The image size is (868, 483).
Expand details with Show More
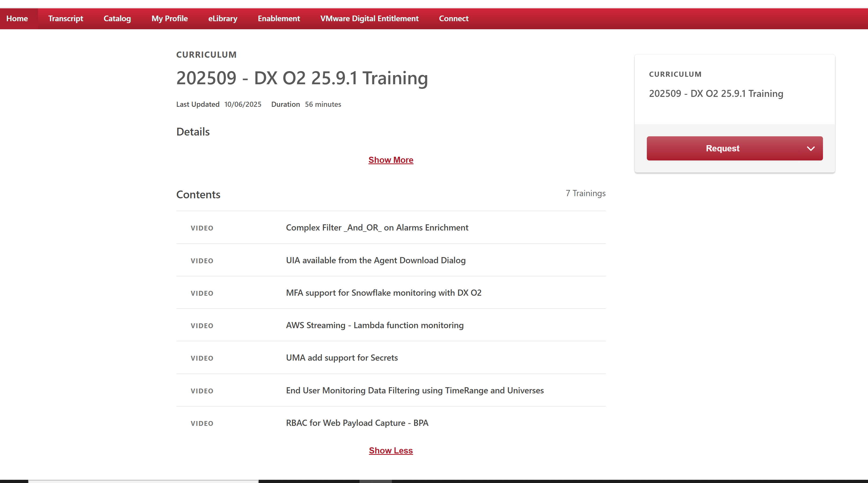[x=391, y=160]
